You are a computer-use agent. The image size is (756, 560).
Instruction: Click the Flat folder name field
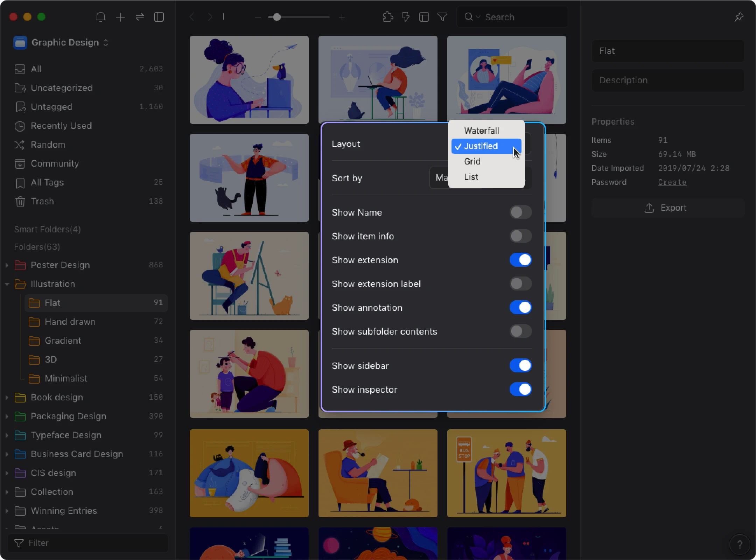coord(668,51)
